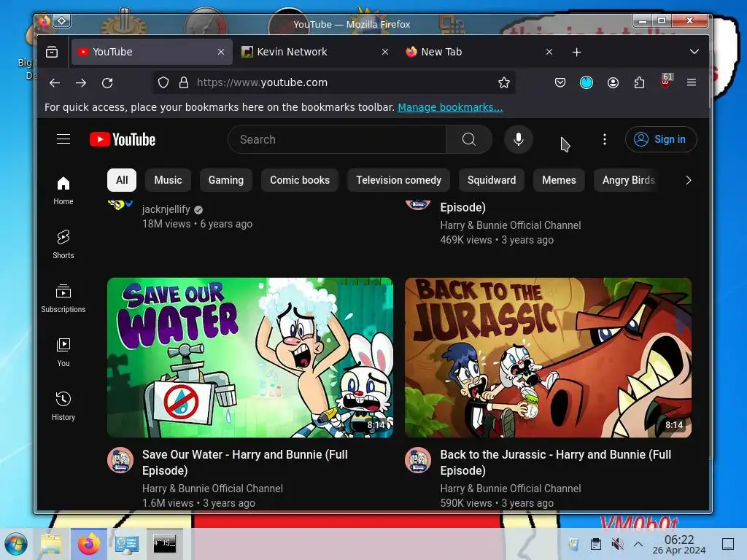This screenshot has height=560, width=747.
Task: Click the Sign in button
Action: pyautogui.click(x=661, y=139)
